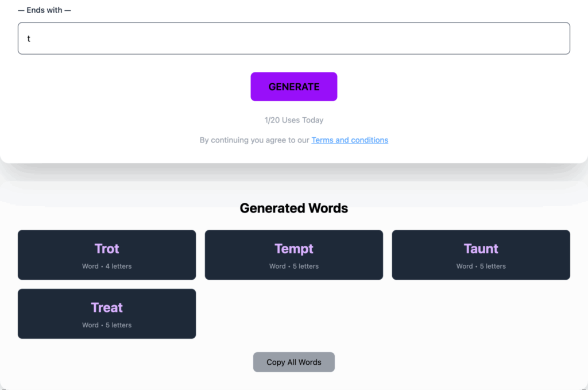Select the Trot word title
The image size is (588, 390).
[107, 249]
